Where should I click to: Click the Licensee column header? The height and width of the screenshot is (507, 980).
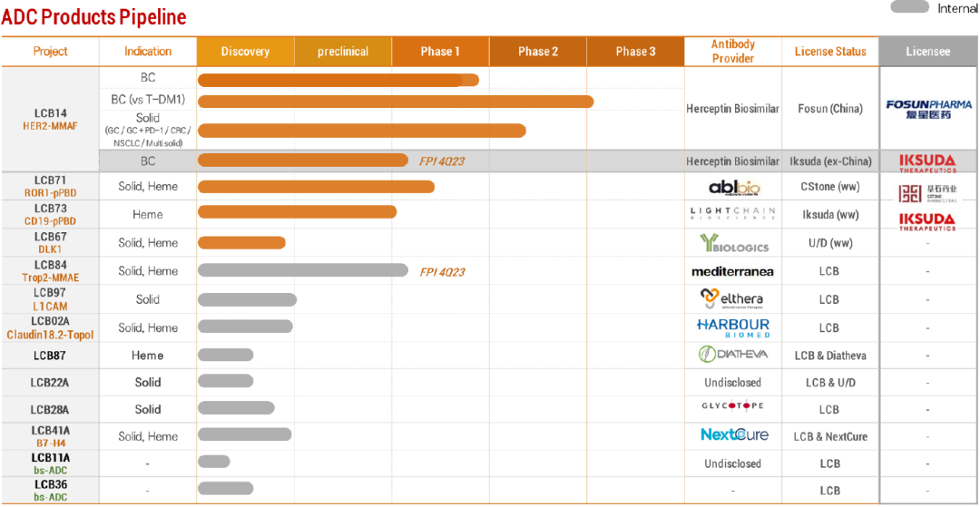click(x=928, y=52)
